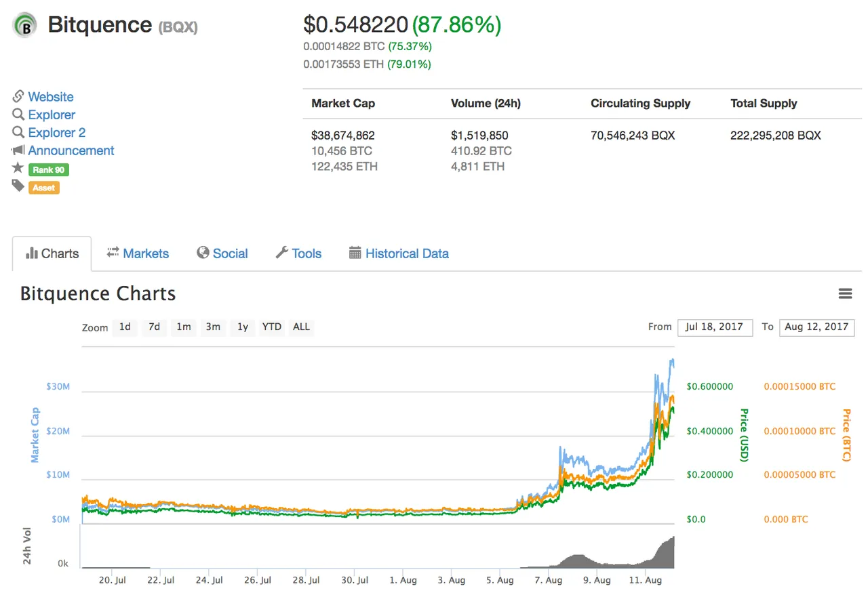Click the 4,811 ETH volume value
The width and height of the screenshot is (868, 597).
pyautogui.click(x=477, y=167)
